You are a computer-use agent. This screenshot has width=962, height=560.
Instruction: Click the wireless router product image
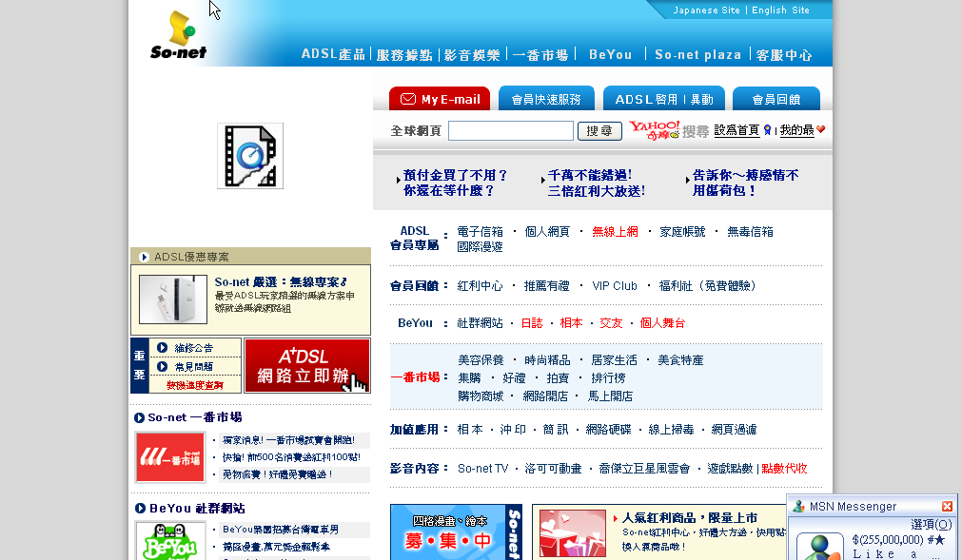click(x=173, y=299)
